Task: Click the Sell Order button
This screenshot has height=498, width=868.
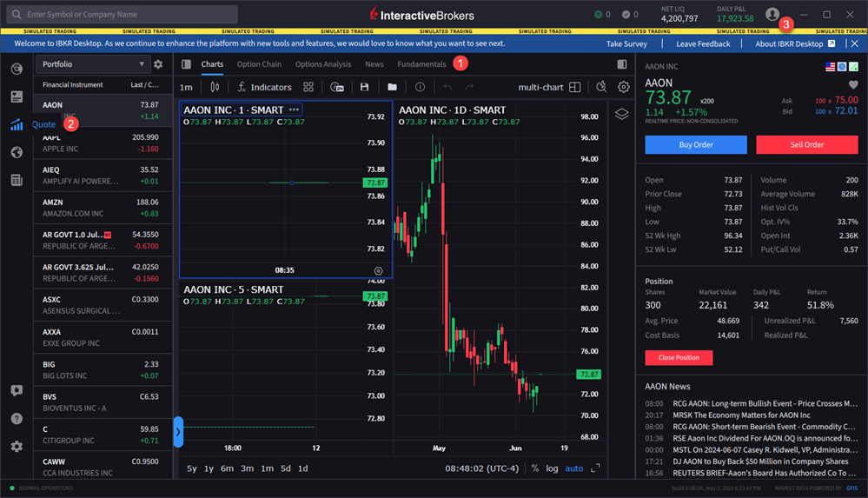Action: 807,144
